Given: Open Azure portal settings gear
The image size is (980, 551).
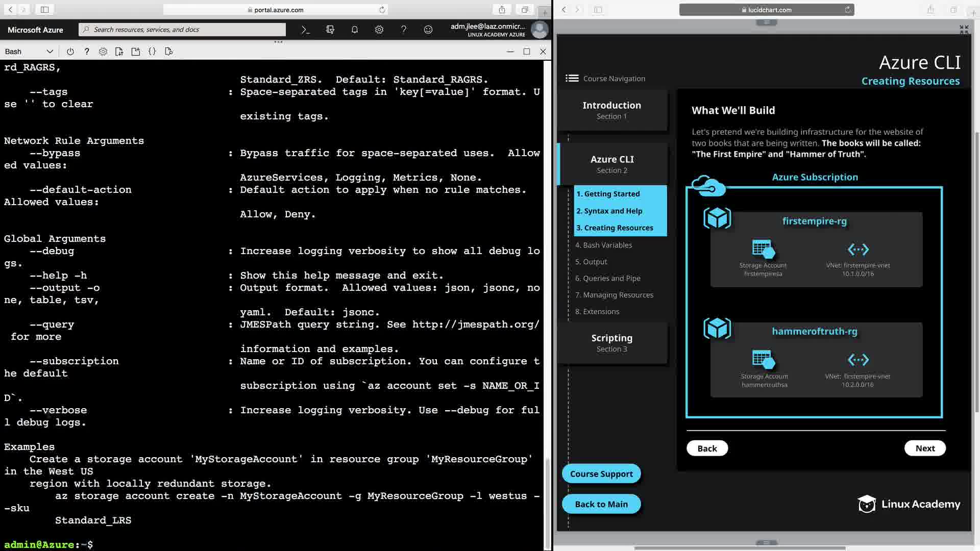Looking at the screenshot, I should (x=379, y=30).
